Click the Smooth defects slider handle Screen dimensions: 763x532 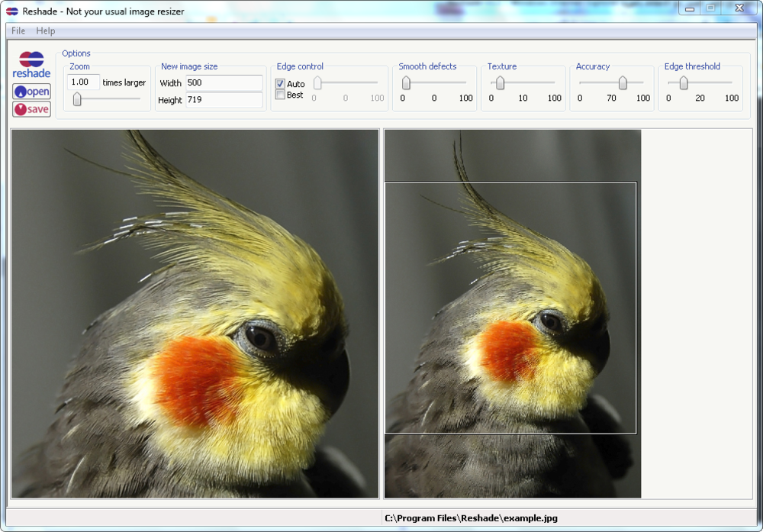406,83
